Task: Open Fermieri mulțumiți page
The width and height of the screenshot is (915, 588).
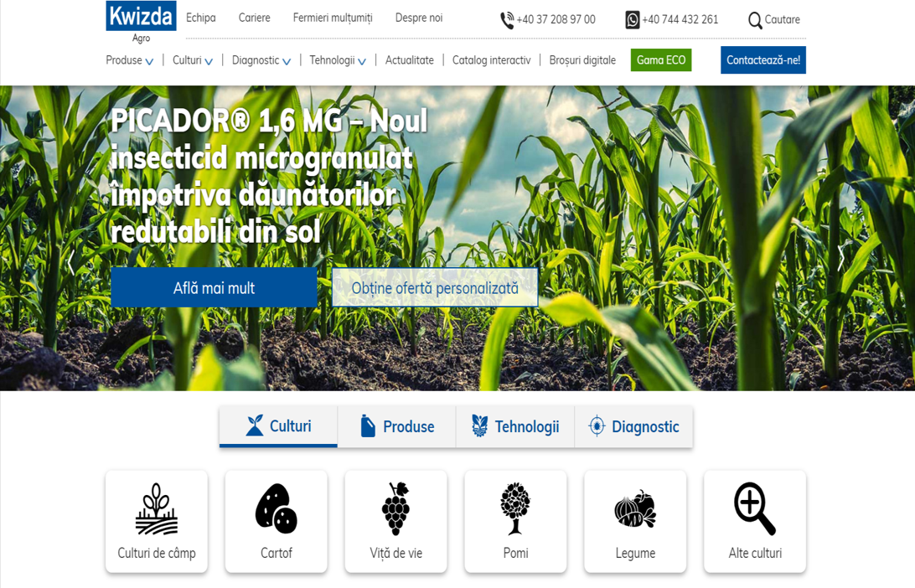Action: pyautogui.click(x=333, y=18)
